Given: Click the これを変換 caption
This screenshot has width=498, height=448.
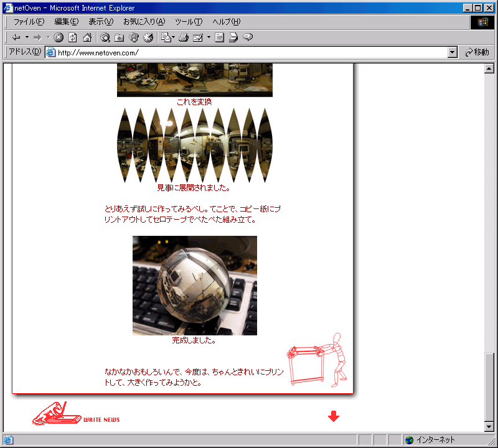Looking at the screenshot, I should (x=194, y=102).
